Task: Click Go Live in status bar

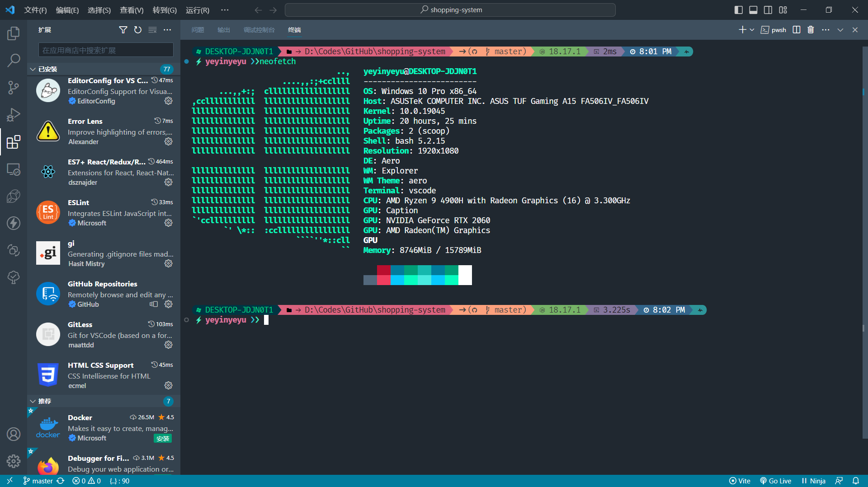Action: [x=775, y=481]
